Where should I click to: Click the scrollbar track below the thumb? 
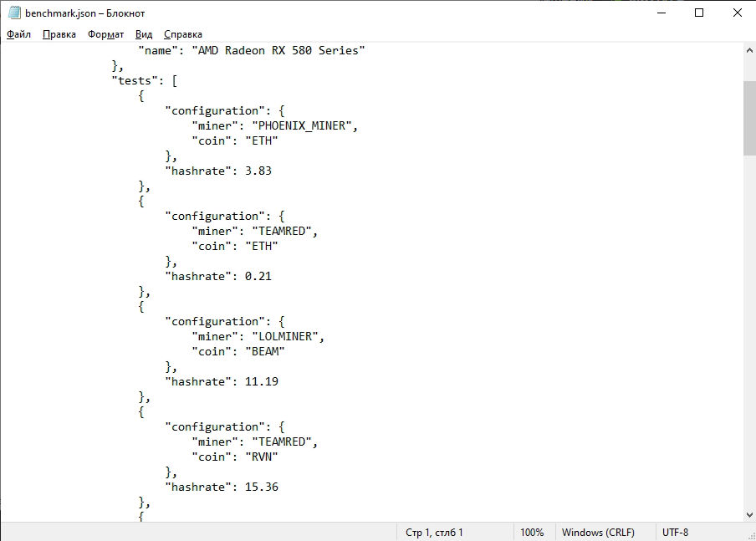coord(748,334)
